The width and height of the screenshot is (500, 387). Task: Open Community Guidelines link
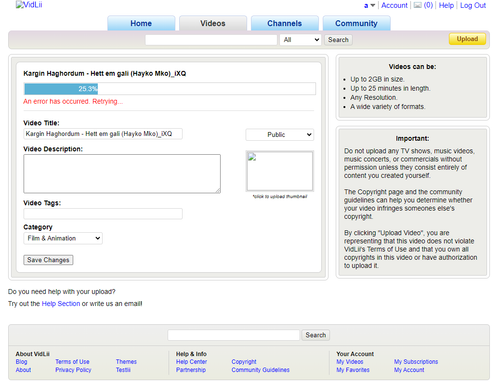click(261, 370)
